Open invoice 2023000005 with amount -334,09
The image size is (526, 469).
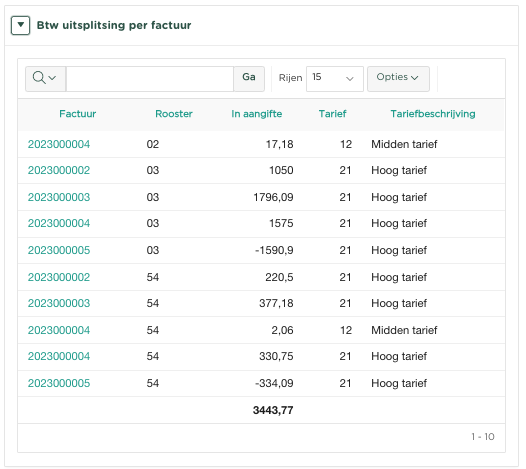coord(59,383)
